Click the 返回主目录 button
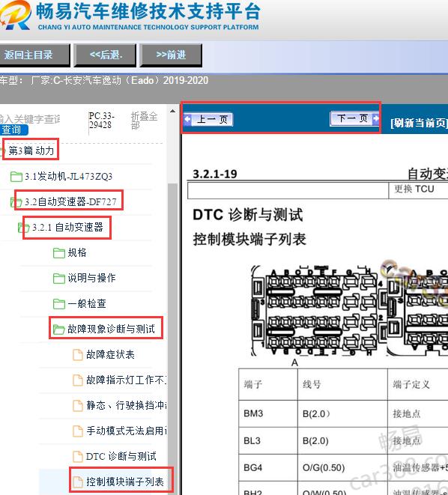 [34, 55]
